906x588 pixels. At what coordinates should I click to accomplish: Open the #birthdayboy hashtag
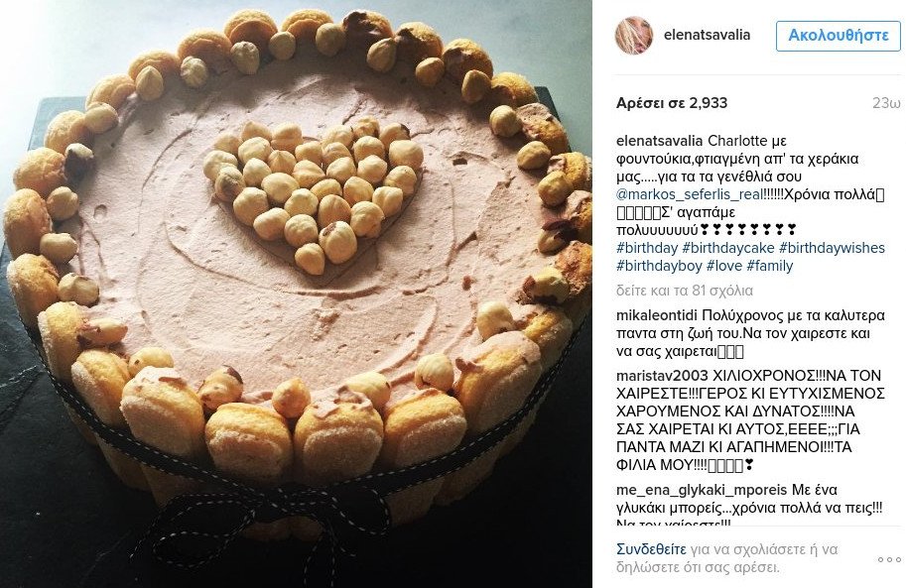point(659,266)
